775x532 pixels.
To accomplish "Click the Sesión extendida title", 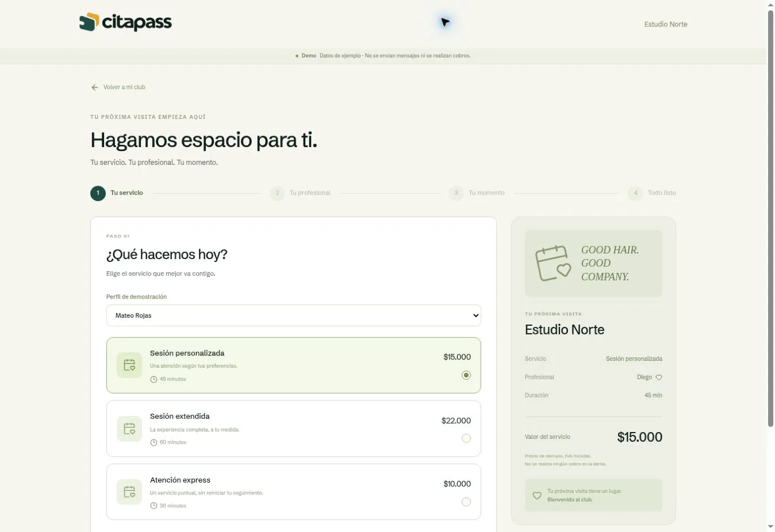I will [x=180, y=417].
